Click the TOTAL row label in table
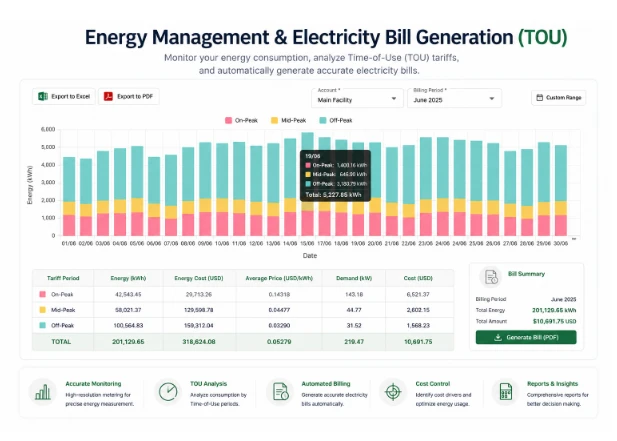The image size is (617, 441). (61, 341)
